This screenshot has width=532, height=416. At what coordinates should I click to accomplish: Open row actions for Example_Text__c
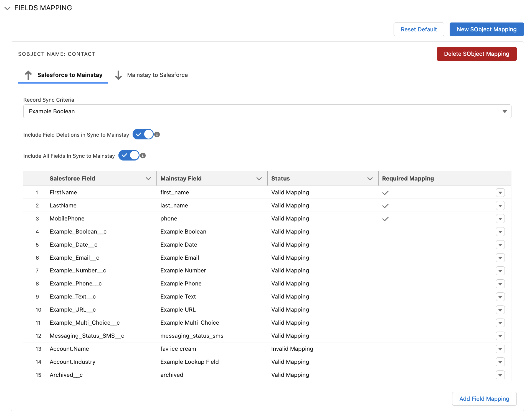click(500, 297)
